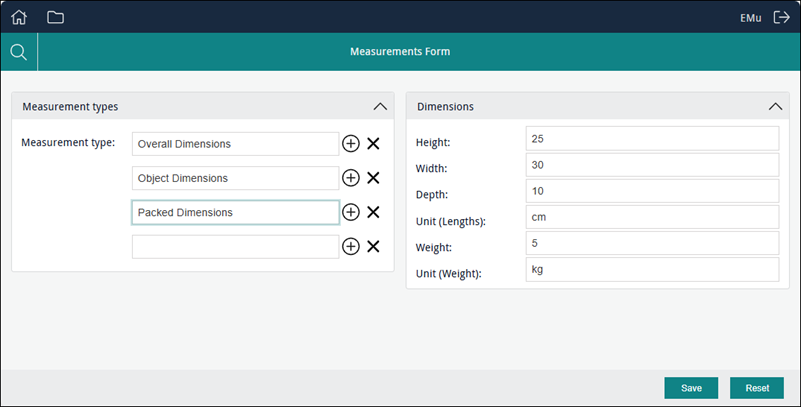801x407 pixels.
Task: Click the Unit (Lengths) field
Action: point(651,217)
